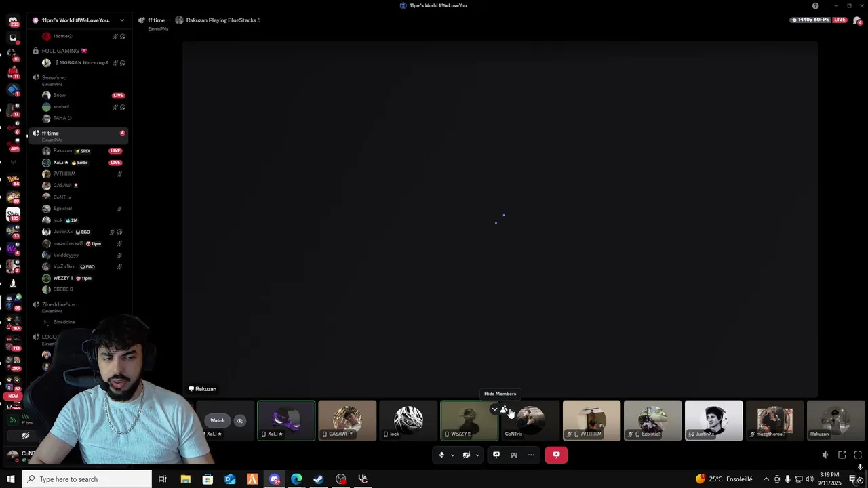868x488 pixels.
Task: Open Microsoft Store from taskbar
Action: pos(208,479)
